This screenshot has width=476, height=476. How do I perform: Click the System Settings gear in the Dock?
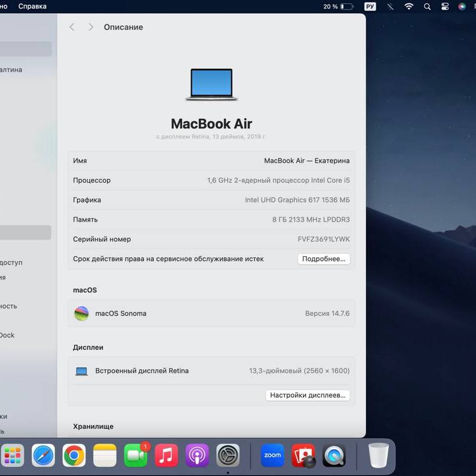click(x=228, y=455)
